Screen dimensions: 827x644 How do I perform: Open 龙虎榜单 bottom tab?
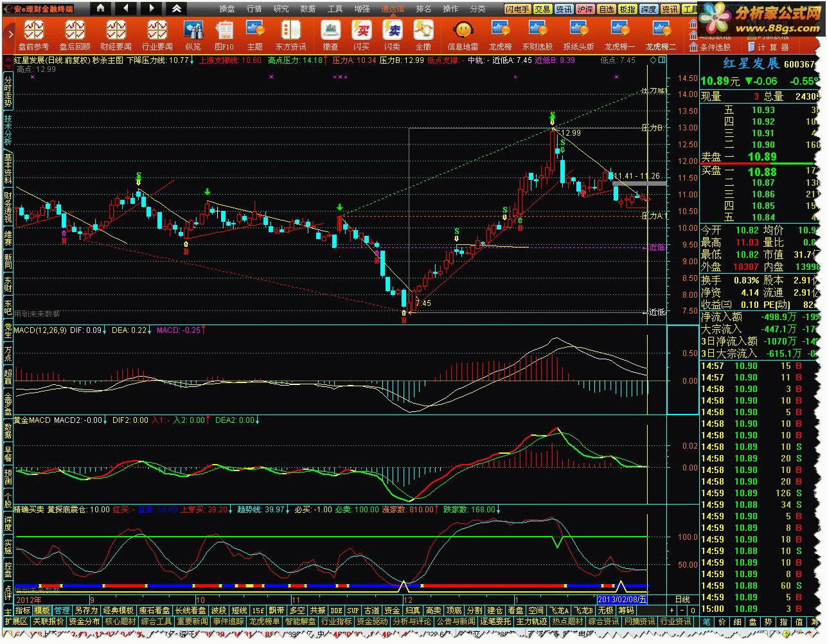click(263, 622)
